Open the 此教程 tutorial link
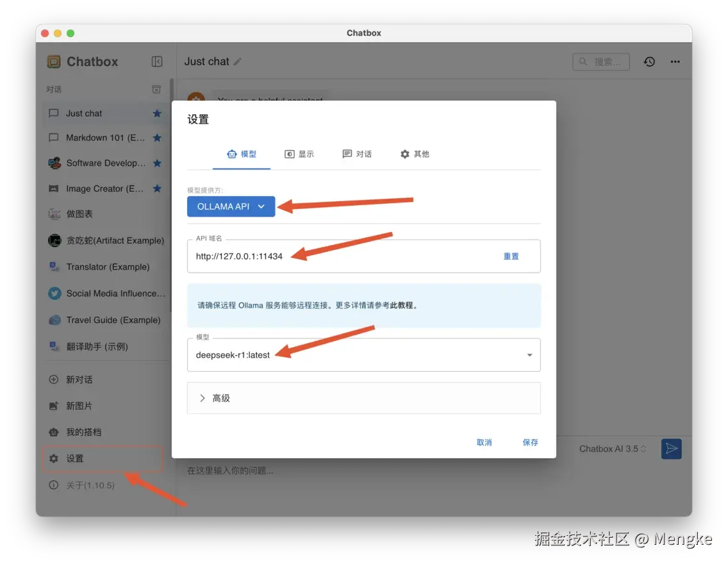The width and height of the screenshot is (728, 564). pos(401,306)
